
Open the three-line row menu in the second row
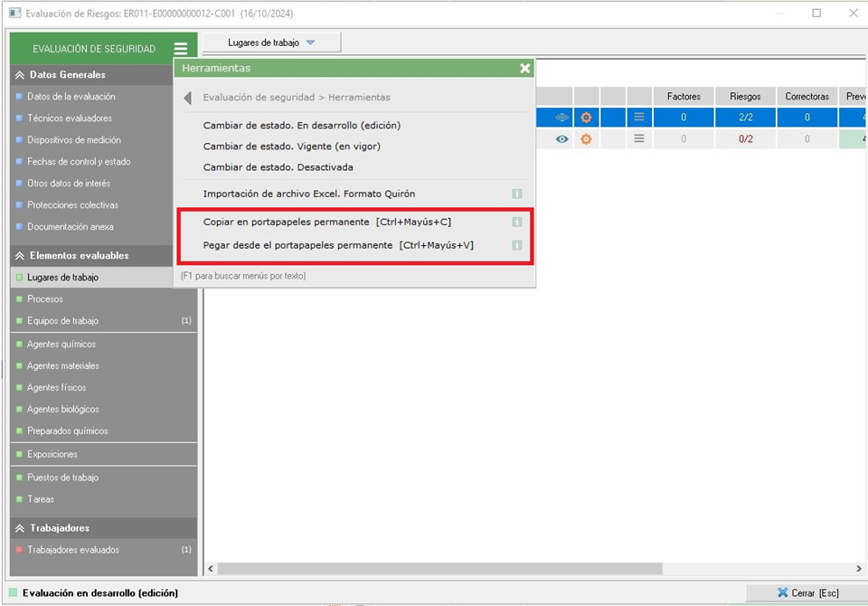tap(639, 139)
